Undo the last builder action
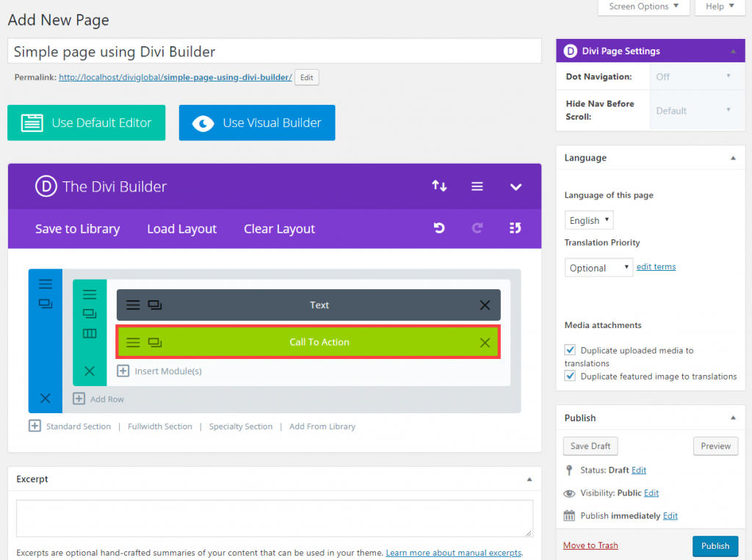The width and height of the screenshot is (752, 560). coord(439,228)
